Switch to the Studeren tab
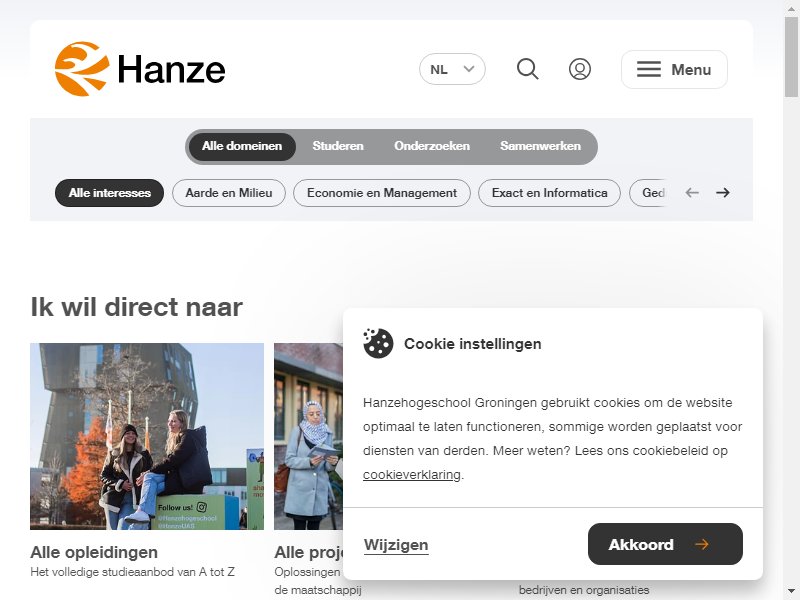The height and width of the screenshot is (600, 800). coord(338,146)
